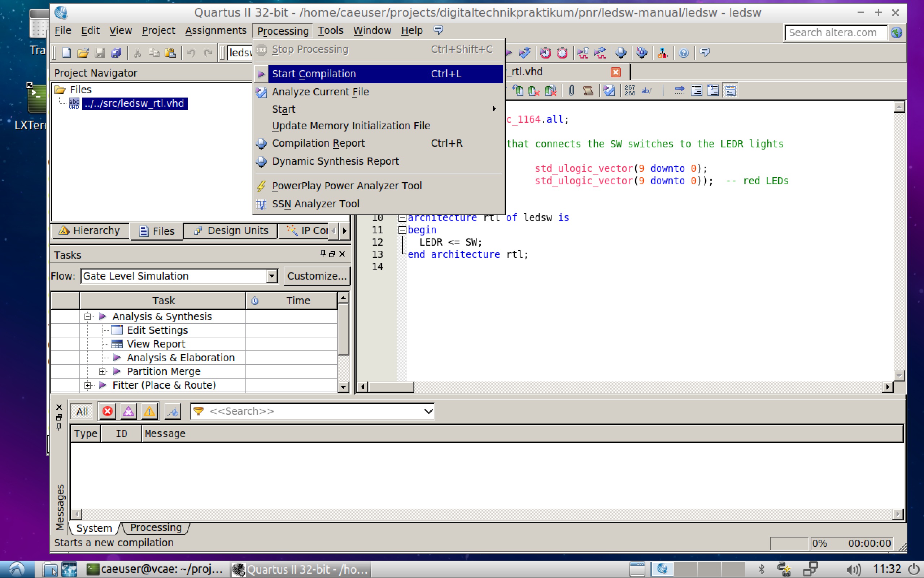Toggle line numbers 267/268 icon
This screenshot has width=924, height=578.
coord(630,91)
